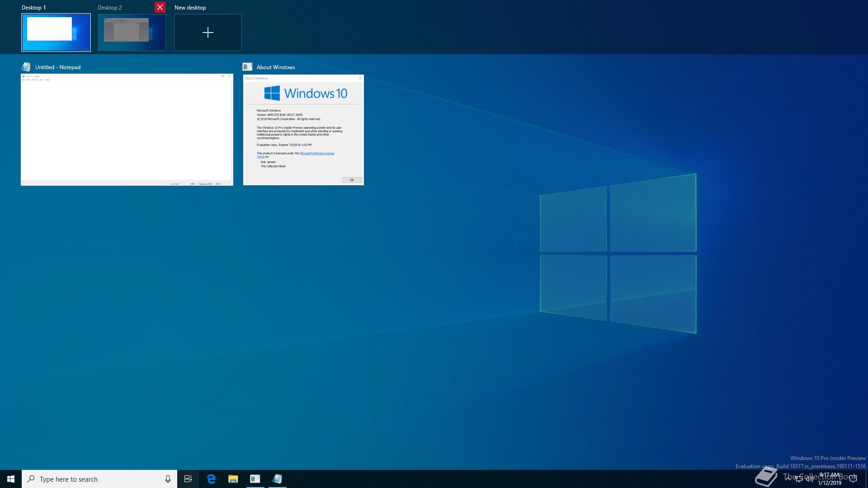Image resolution: width=868 pixels, height=488 pixels.
Task: Switch to Desktop 1 thumbnail
Action: tap(56, 33)
